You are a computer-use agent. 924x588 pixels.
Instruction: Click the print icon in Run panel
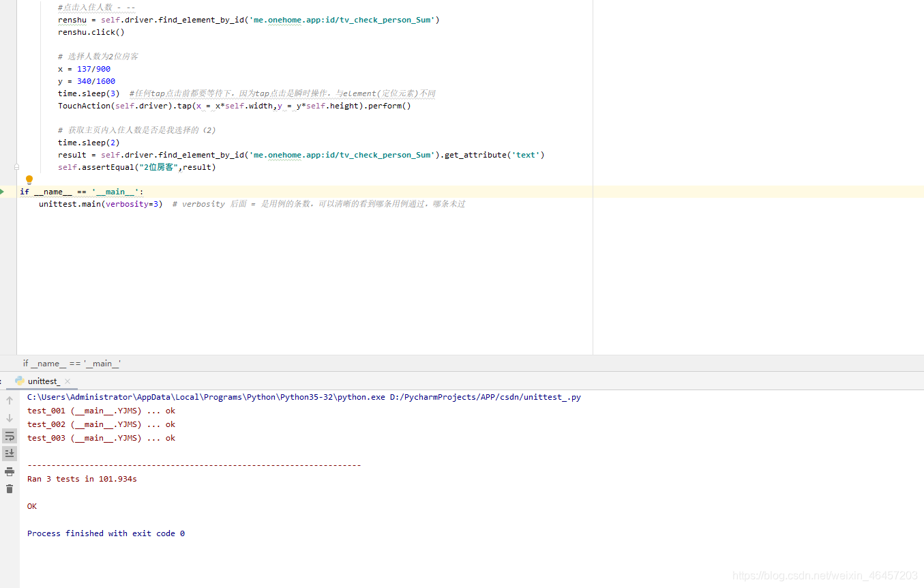click(10, 471)
